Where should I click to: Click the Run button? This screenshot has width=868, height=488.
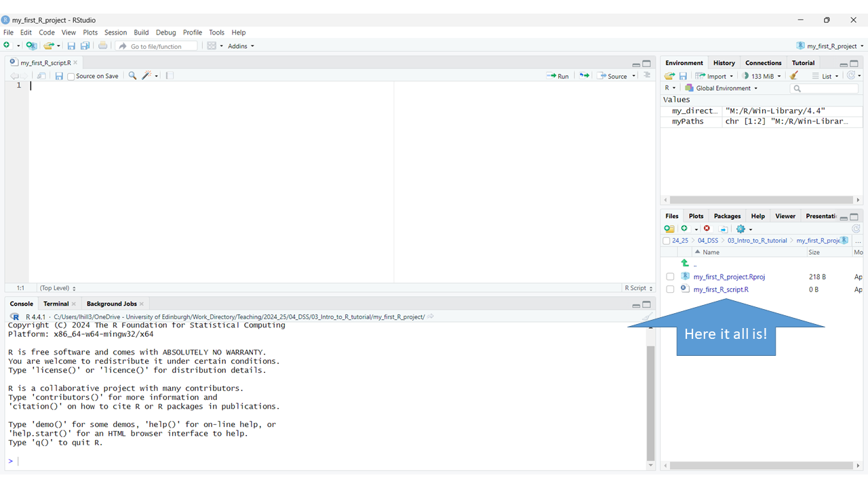click(x=557, y=76)
